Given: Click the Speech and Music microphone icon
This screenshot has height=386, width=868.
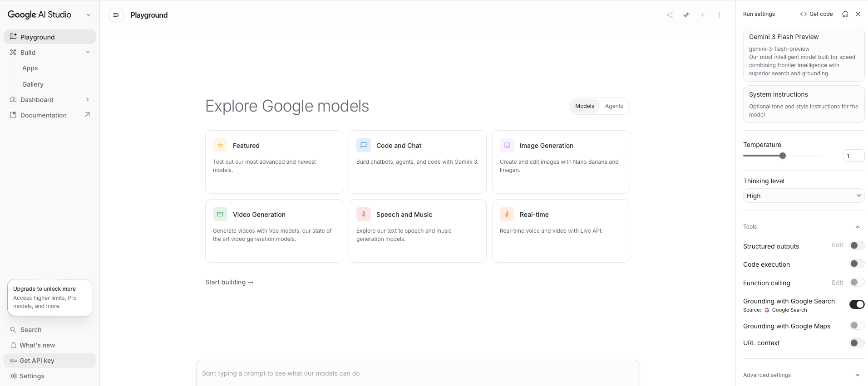Looking at the screenshot, I should coord(364,214).
